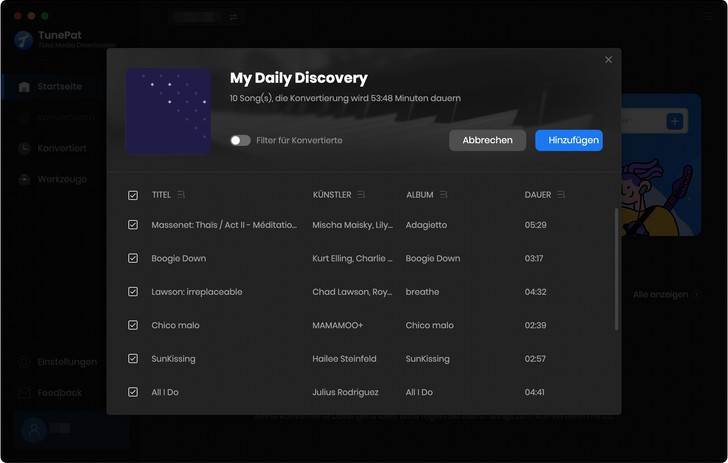Click the Werkzeuge toolbox icon

24,179
